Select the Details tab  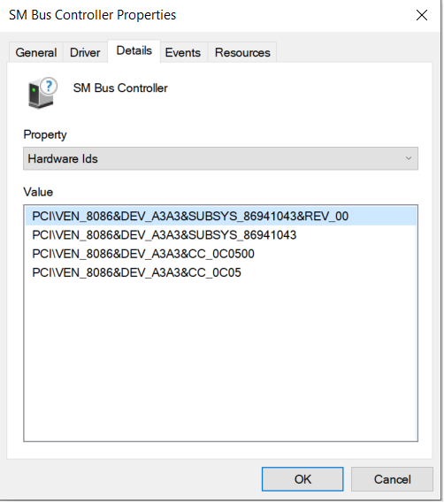134,50
